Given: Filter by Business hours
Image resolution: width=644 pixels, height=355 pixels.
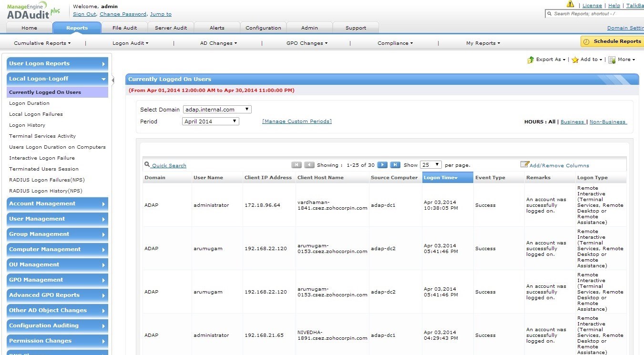Looking at the screenshot, I should tap(572, 122).
